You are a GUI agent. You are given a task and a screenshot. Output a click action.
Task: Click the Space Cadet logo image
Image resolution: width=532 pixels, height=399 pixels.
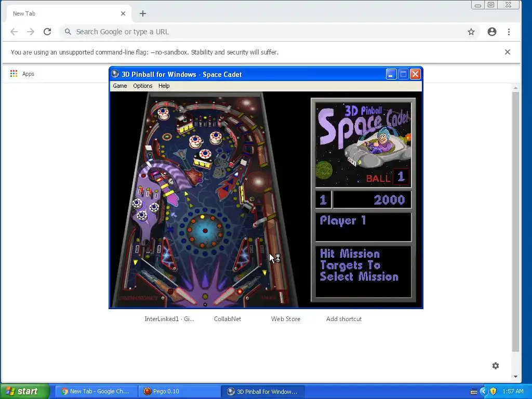coord(363,145)
